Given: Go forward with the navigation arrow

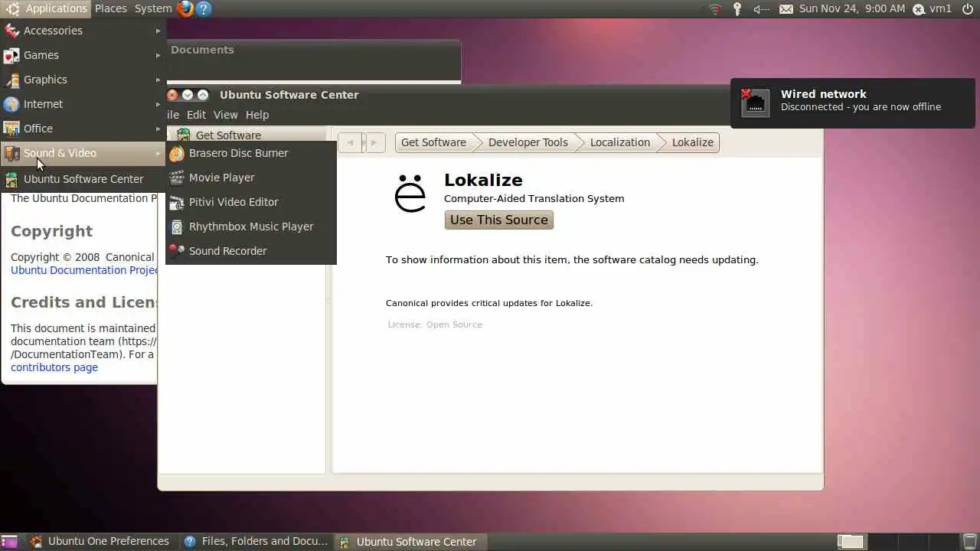Looking at the screenshot, I should 374,142.
